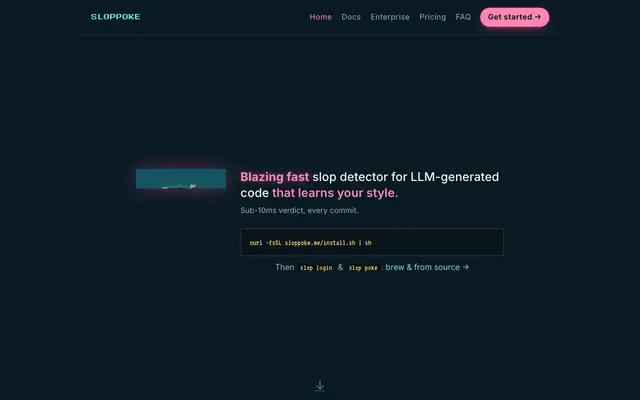
Task: Click the Get started button
Action: (x=514, y=17)
